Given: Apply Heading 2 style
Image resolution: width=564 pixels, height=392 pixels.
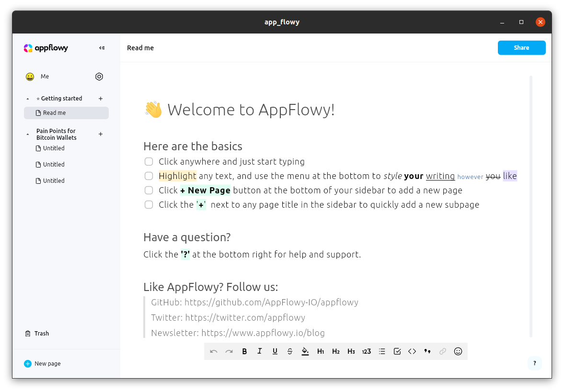Looking at the screenshot, I should tap(336, 351).
